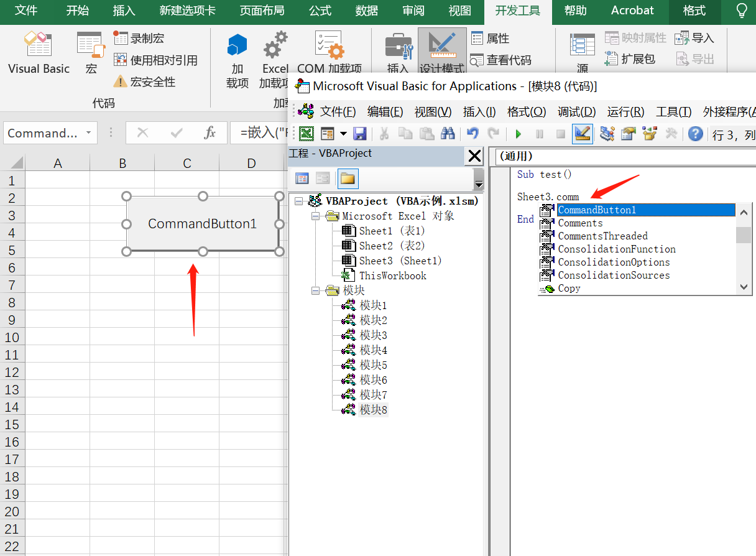The width and height of the screenshot is (756, 556).
Task: Click the Undo arrow in the VBA editor toolbar
Action: [472, 133]
